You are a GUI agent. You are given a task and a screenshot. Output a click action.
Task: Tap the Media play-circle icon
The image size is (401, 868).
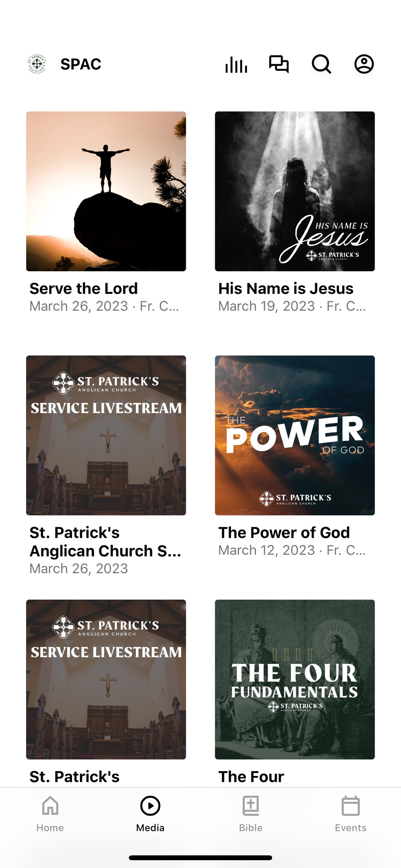(150, 806)
